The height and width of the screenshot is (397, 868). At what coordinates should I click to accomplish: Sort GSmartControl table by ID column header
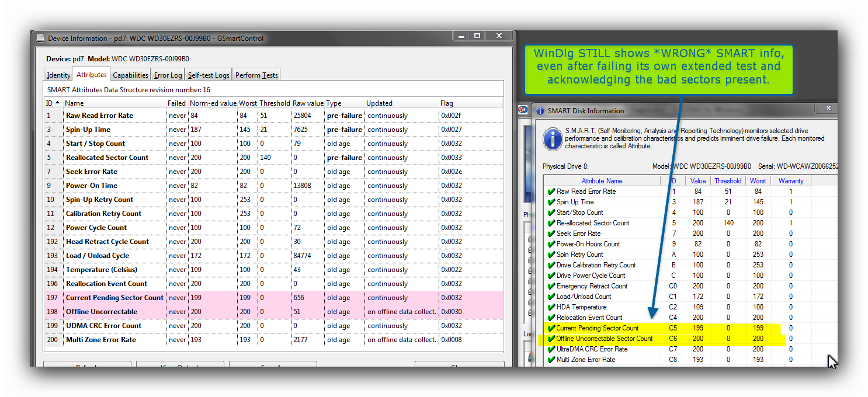coord(53,103)
